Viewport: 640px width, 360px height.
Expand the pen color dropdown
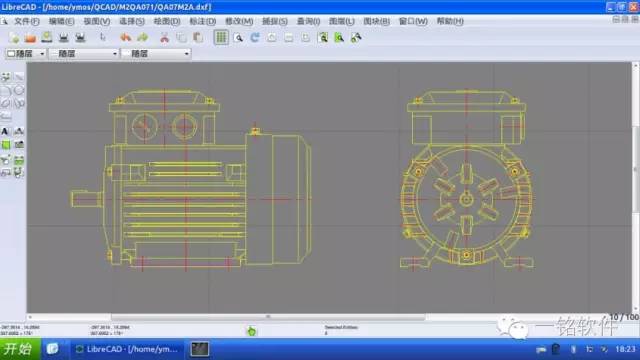point(25,53)
